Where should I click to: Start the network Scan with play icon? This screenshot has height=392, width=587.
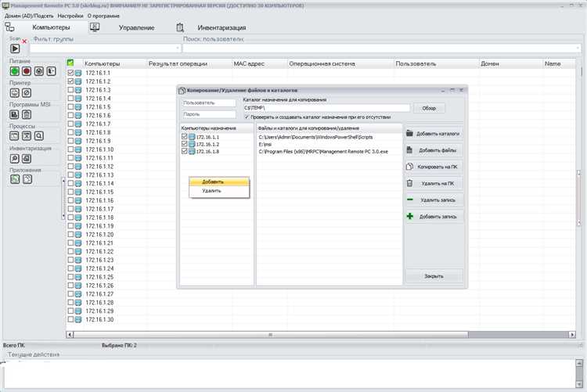pyautogui.click(x=15, y=49)
